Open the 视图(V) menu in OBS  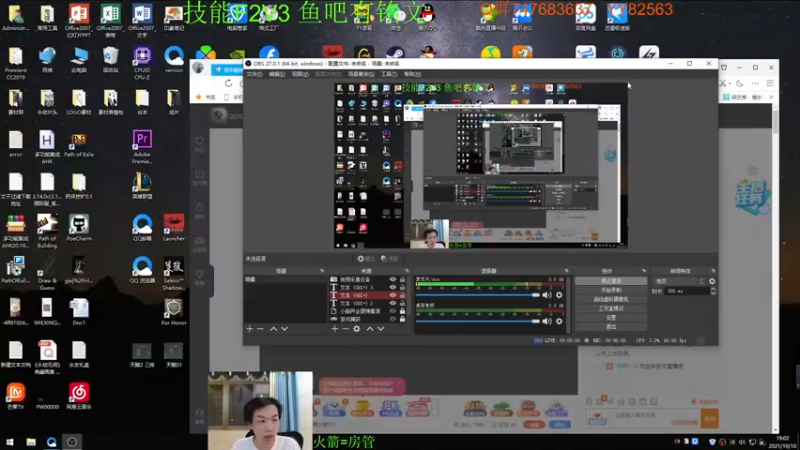[x=300, y=74]
